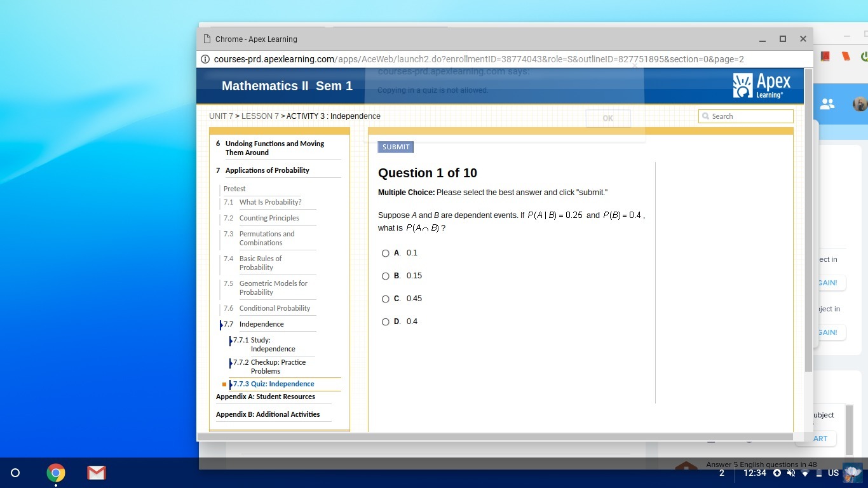Screen dimensions: 868x488
Task: Click the vertical scrollbar of the page
Action: (x=808, y=220)
